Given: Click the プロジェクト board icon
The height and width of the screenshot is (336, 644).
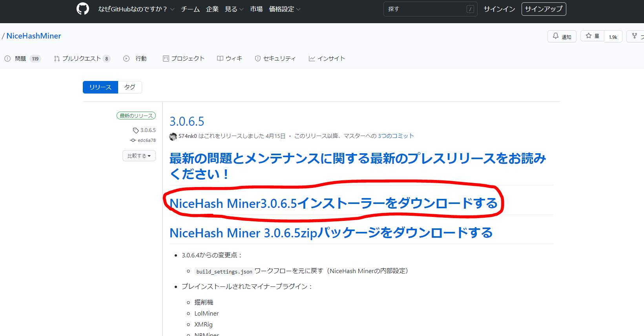Looking at the screenshot, I should 166,59.
